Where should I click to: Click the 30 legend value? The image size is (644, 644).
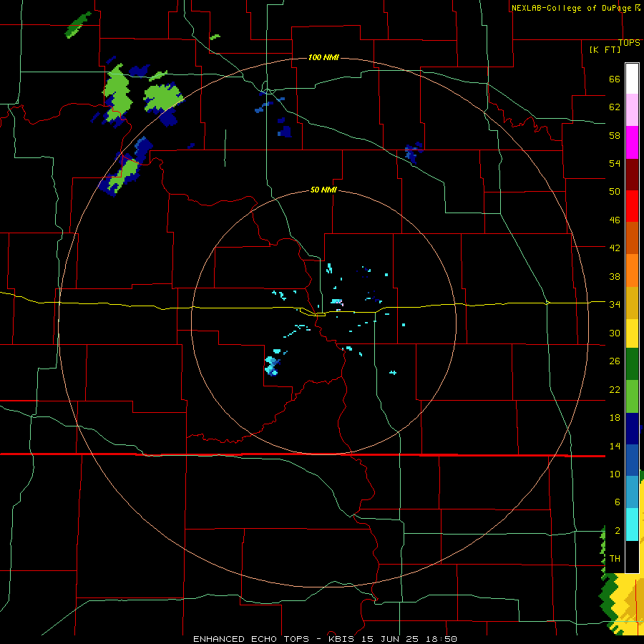615,333
